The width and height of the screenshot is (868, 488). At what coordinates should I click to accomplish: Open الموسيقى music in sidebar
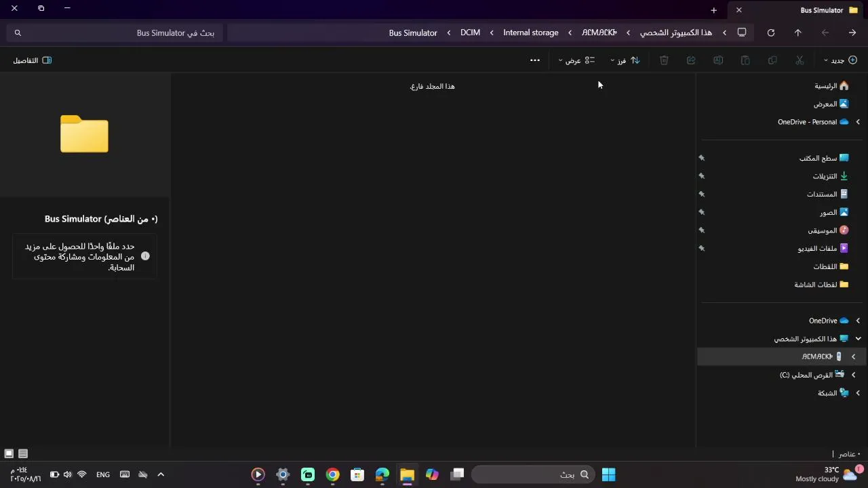pyautogui.click(x=828, y=230)
